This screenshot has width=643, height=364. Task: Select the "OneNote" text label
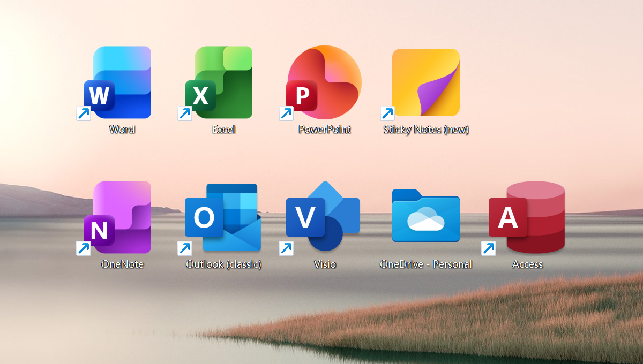122,264
